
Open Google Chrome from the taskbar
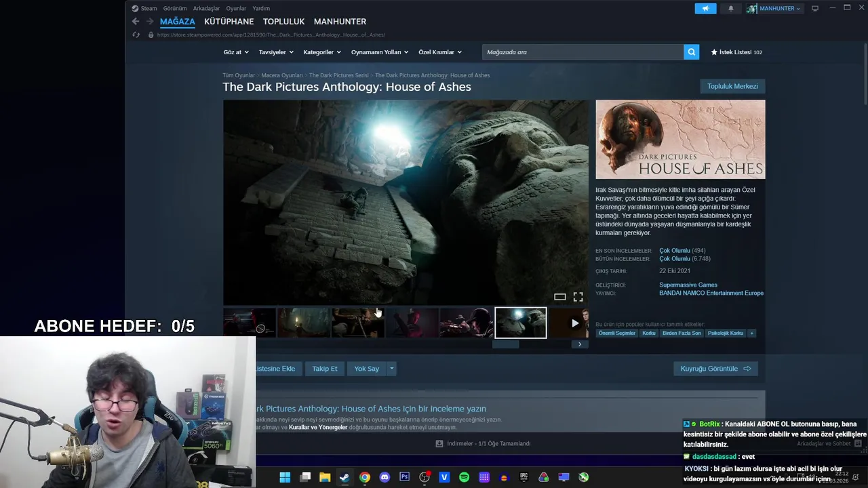365,477
